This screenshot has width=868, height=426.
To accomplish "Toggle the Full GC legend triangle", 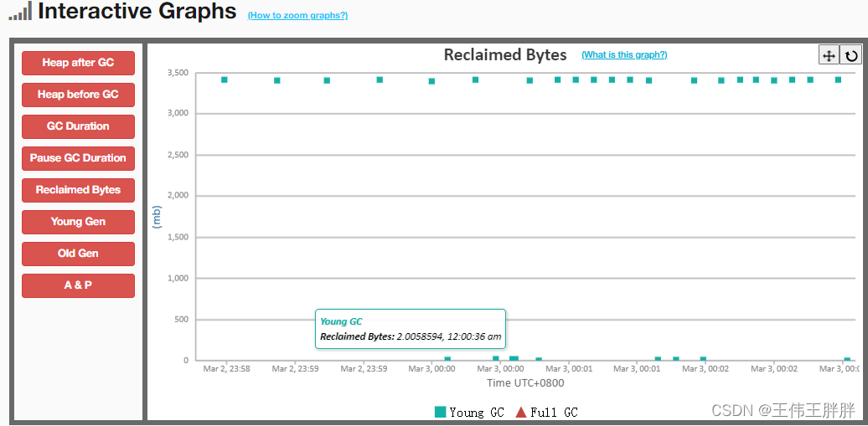I will [520, 412].
